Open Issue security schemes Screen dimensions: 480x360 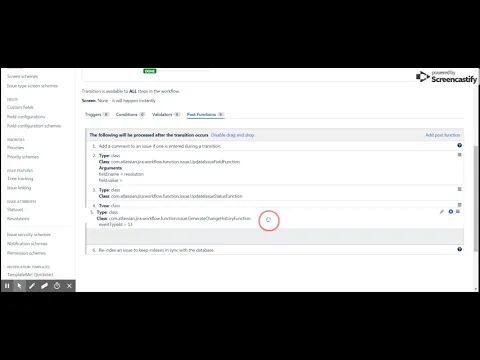pos(29,235)
